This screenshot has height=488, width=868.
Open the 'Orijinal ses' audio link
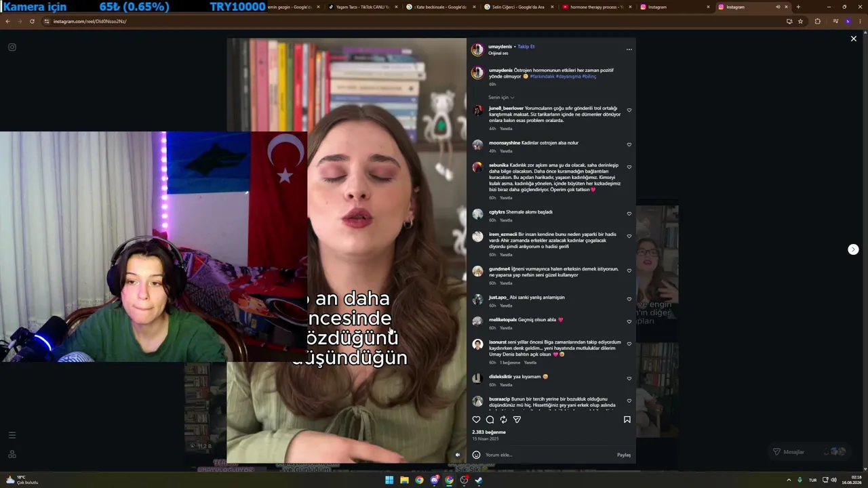tap(498, 53)
